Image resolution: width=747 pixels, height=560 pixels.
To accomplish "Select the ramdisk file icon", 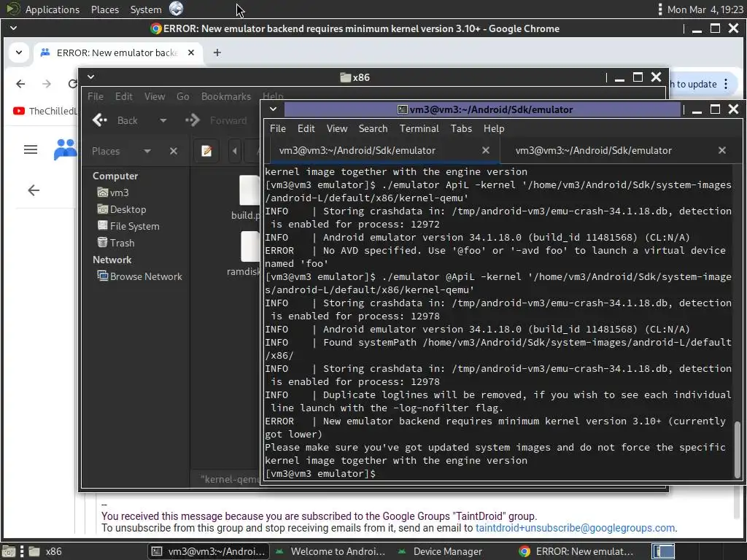I will [x=251, y=246].
